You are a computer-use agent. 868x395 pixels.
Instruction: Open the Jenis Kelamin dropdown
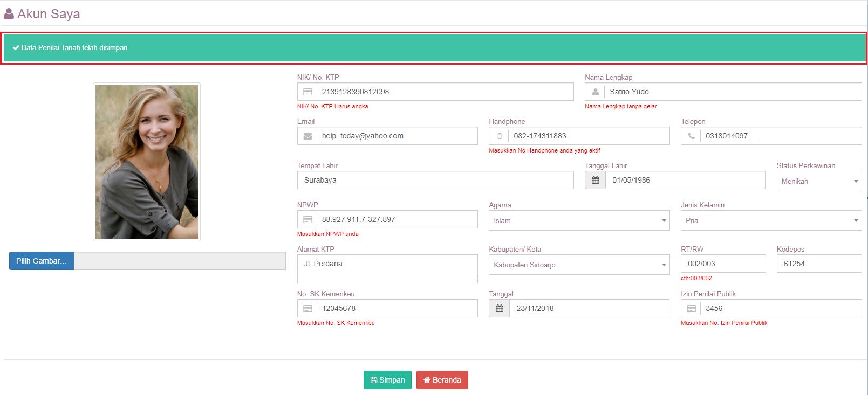click(770, 221)
